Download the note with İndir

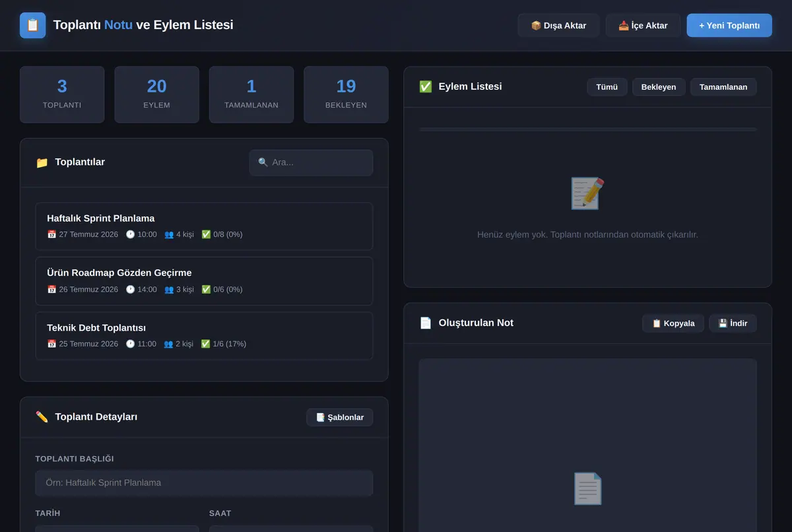tap(733, 323)
